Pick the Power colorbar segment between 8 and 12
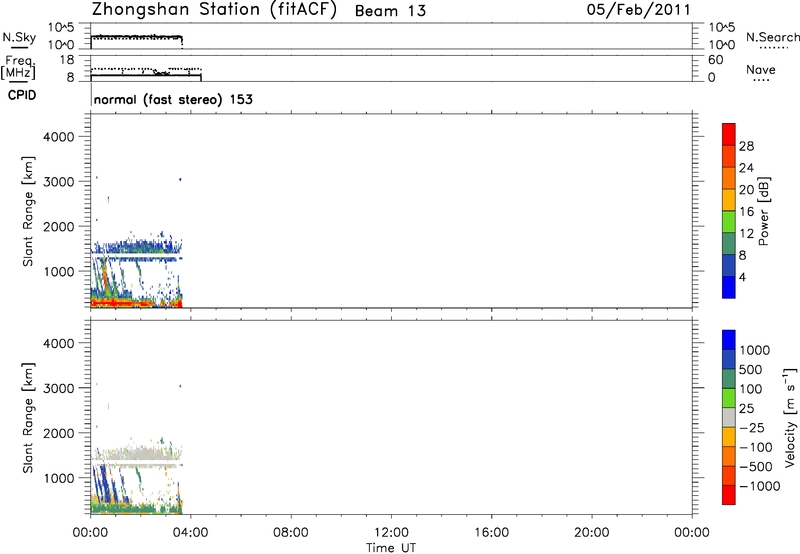Screen dimensions: 800x554 (729, 243)
